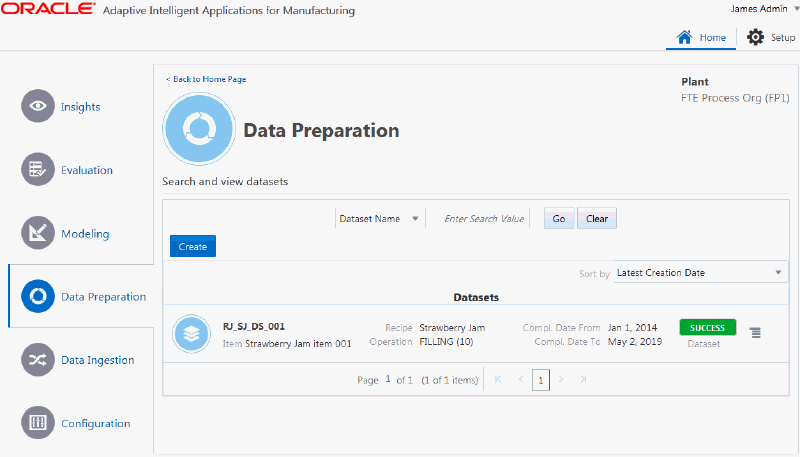Open actions menu for RJ_SJ_DS_001 dataset
Screen dimensions: 800x457
click(x=756, y=333)
